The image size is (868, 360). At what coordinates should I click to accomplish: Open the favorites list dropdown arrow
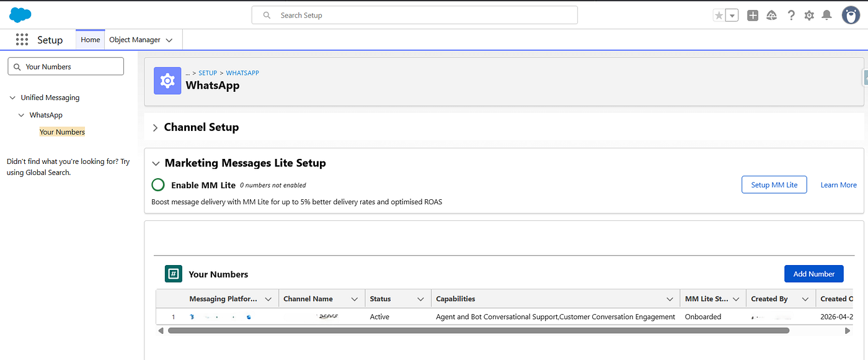pos(732,16)
